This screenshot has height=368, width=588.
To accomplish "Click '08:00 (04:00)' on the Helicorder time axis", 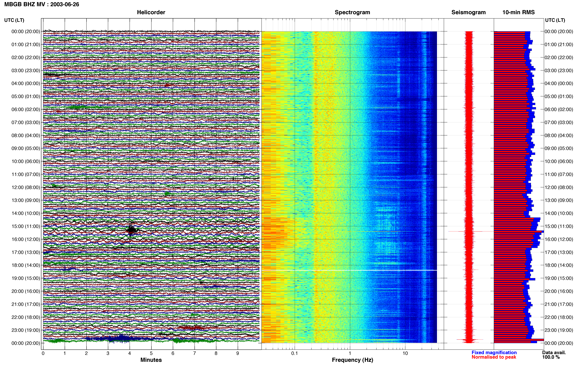I will [26, 135].
